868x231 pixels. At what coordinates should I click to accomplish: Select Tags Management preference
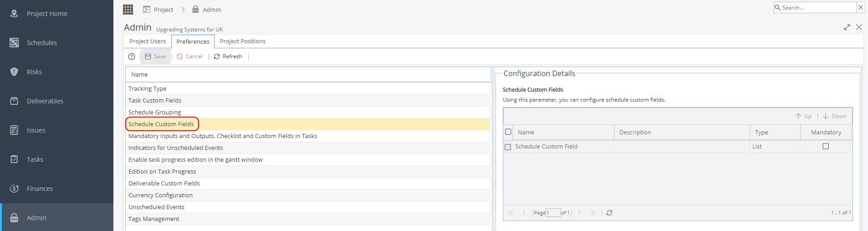pos(308,219)
